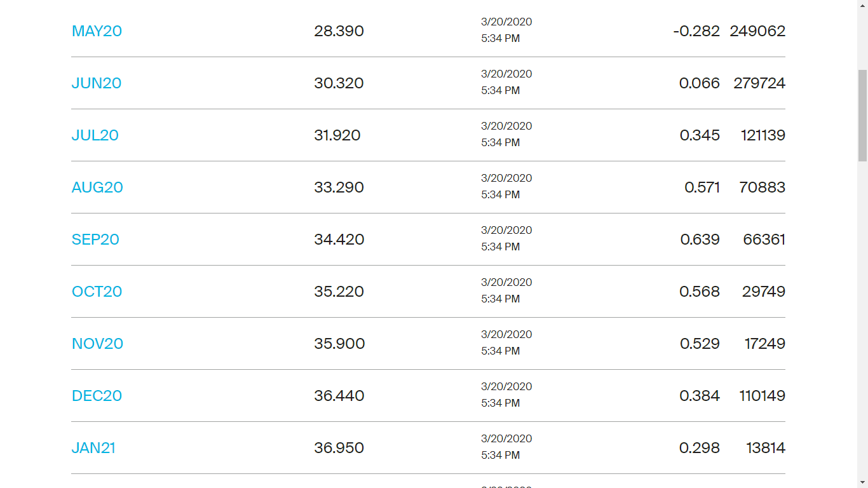Open the MAY20 contract link
The width and height of the screenshot is (868, 488).
[x=97, y=31]
